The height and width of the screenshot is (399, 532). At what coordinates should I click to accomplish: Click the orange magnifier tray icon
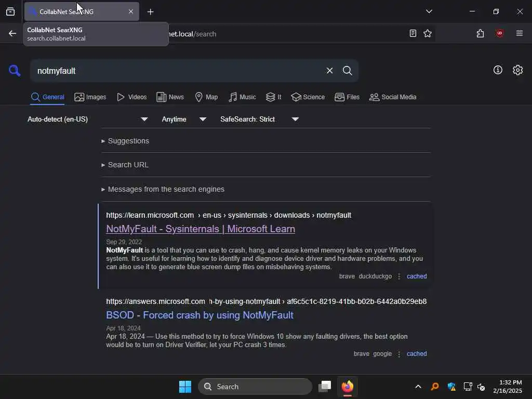(x=435, y=387)
